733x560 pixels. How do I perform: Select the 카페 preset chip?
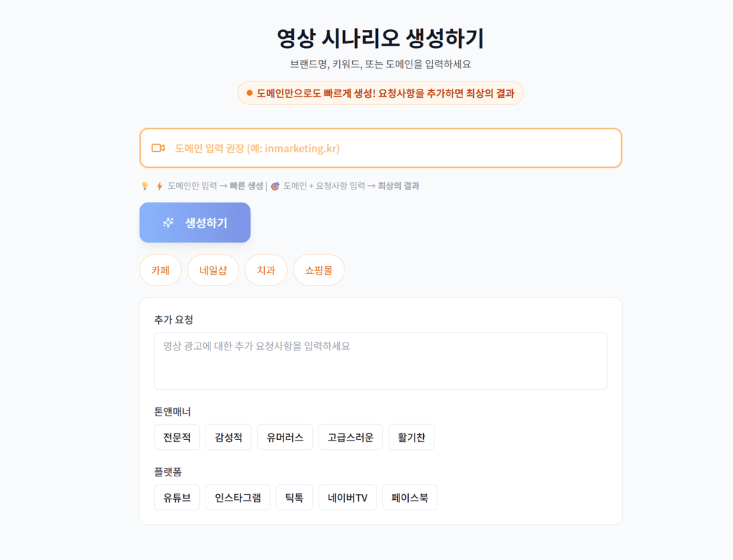tap(160, 270)
